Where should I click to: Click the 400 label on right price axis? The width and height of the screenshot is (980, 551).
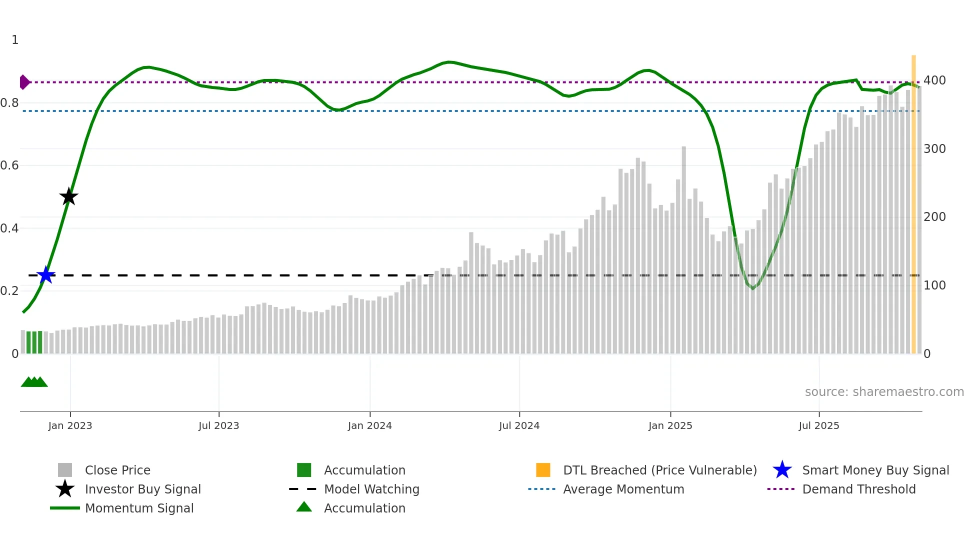934,80
